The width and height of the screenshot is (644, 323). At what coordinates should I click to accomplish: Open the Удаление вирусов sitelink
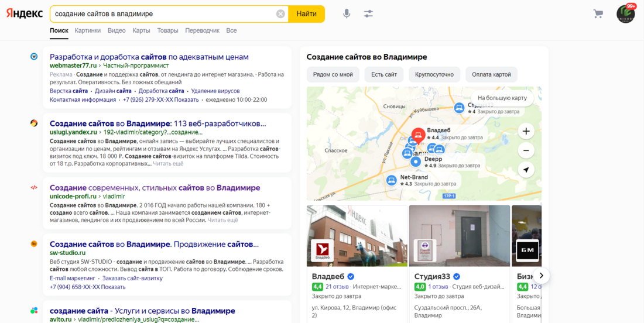(215, 91)
